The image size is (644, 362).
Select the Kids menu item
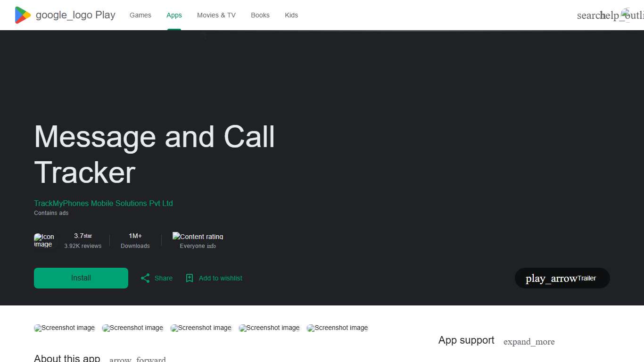tap(291, 15)
